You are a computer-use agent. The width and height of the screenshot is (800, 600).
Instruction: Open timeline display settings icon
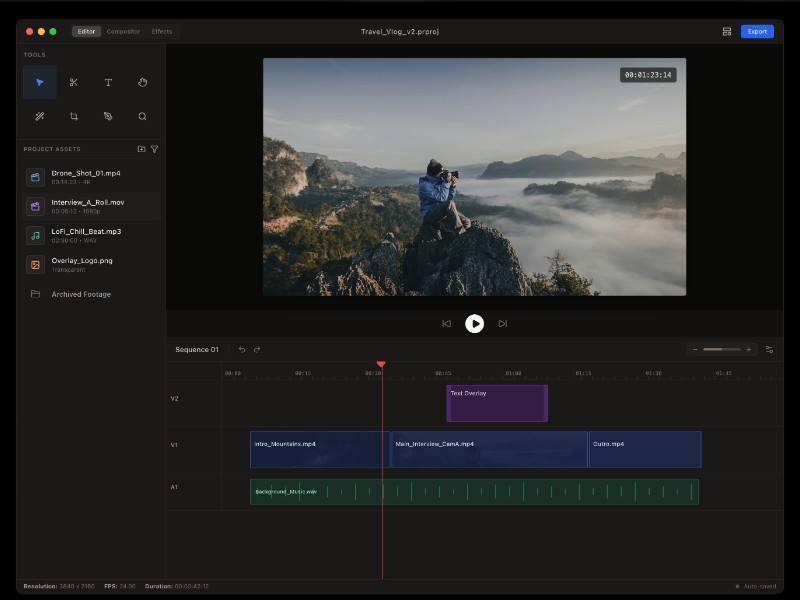point(768,349)
